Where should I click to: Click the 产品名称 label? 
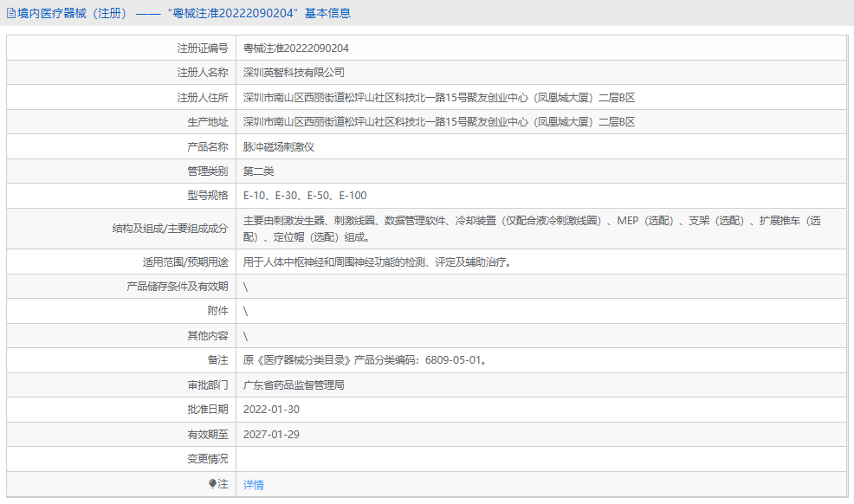208,147
